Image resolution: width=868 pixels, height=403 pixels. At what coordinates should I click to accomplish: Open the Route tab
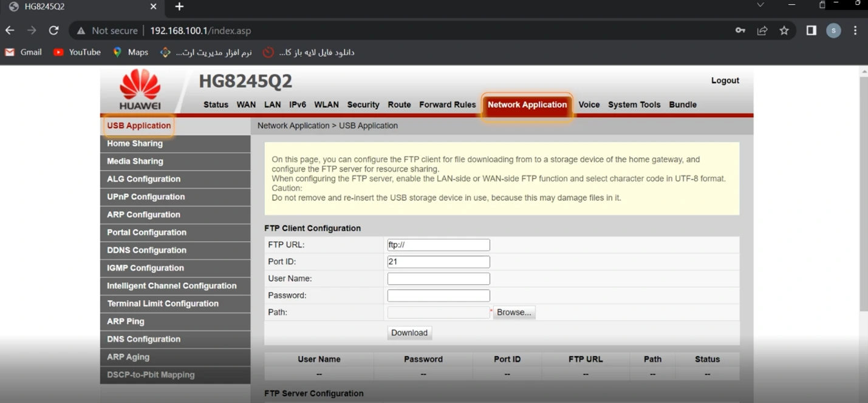pos(399,104)
